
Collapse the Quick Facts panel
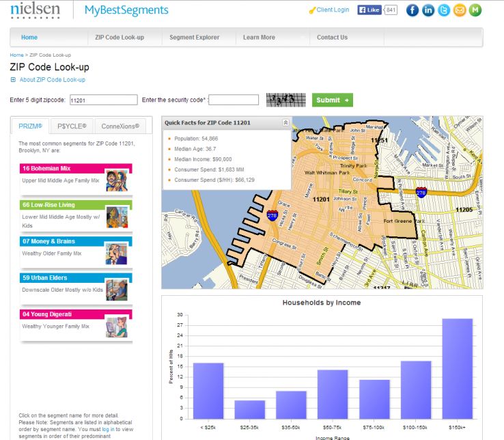pos(285,123)
